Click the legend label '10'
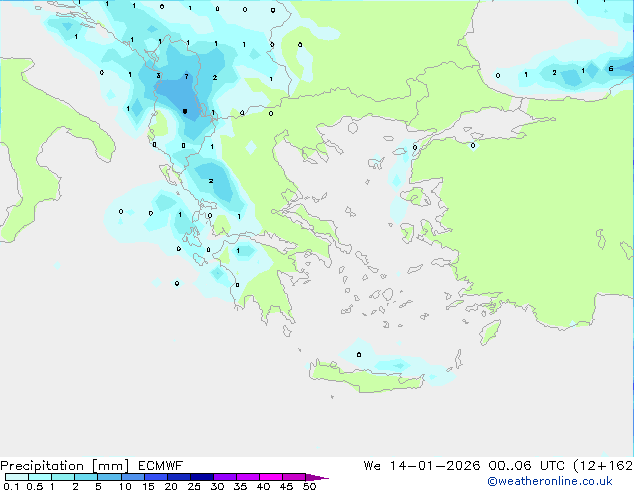Viewport: 634px width, 490px height. 125,486
